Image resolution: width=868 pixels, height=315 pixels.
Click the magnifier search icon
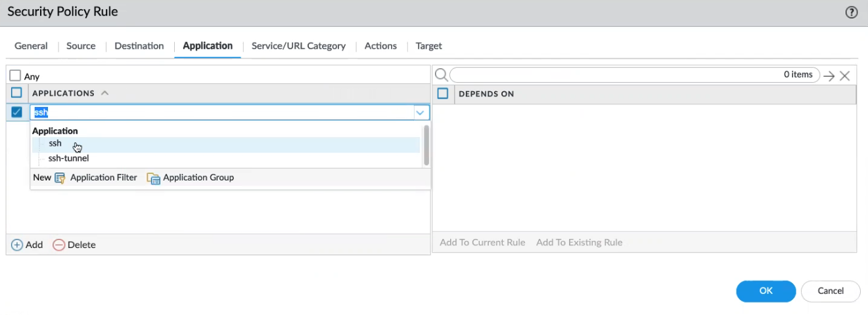click(x=442, y=75)
